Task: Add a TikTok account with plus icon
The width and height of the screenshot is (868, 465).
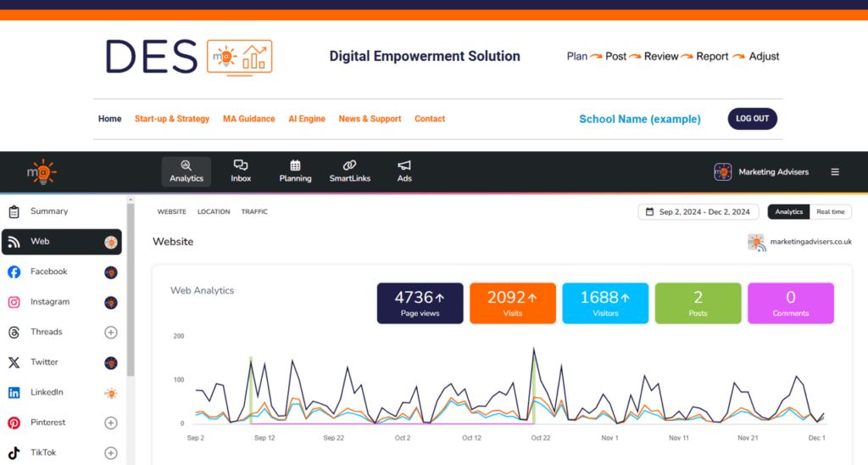Action: coord(111,453)
